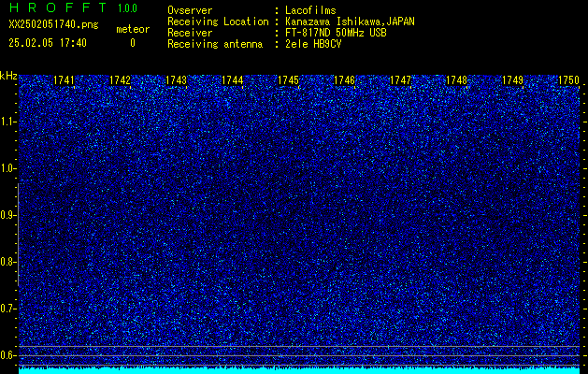Select the file name XX2502051740.png
The image size is (588, 374).
pyautogui.click(x=53, y=24)
